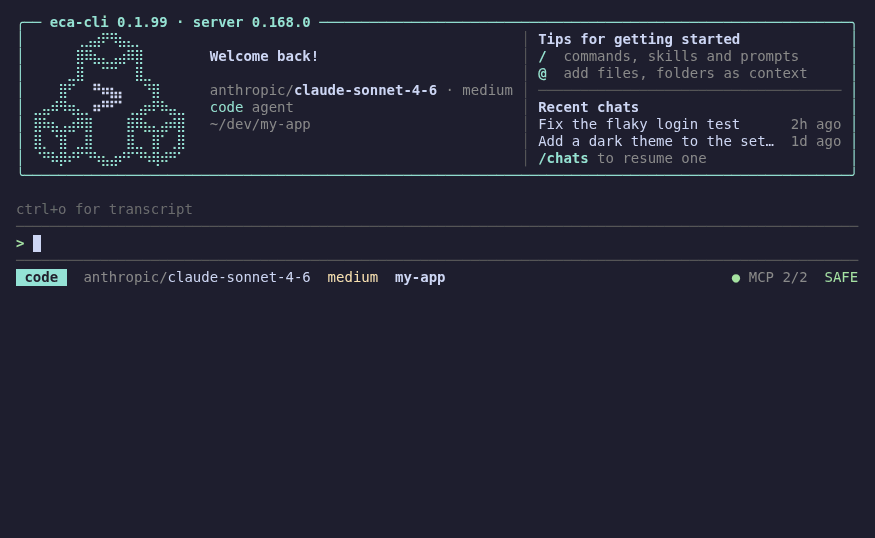Click the '/chats' command link
The width and height of the screenshot is (875, 538).
[x=563, y=158]
